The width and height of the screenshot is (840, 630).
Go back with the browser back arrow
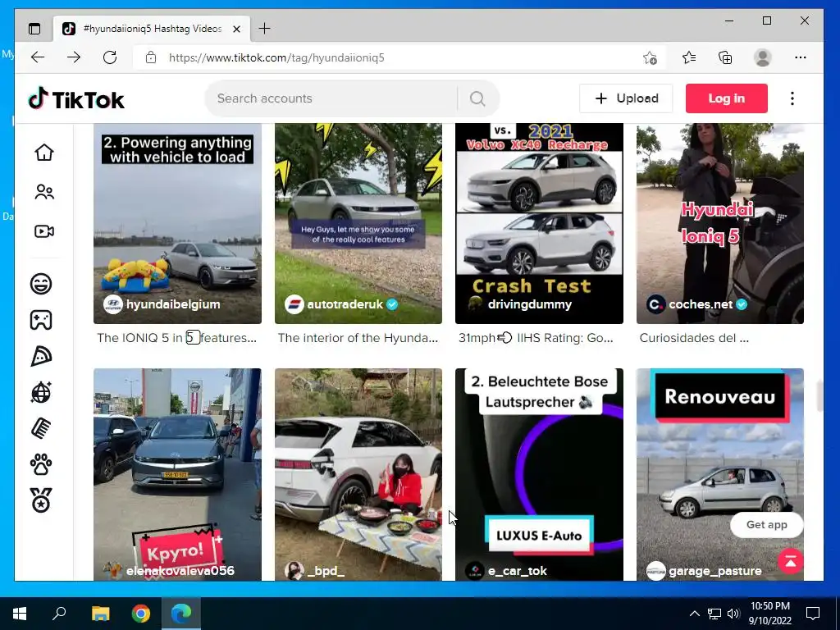click(x=38, y=57)
